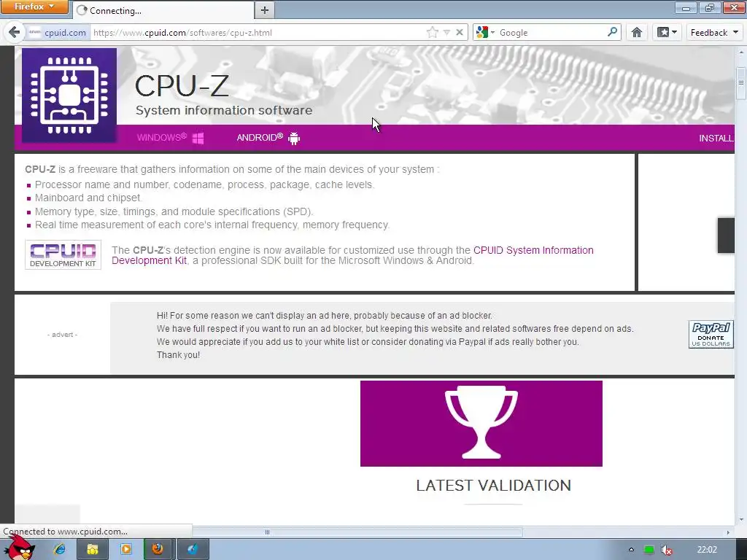Click the horizontal scrollbar thumb

267,532
